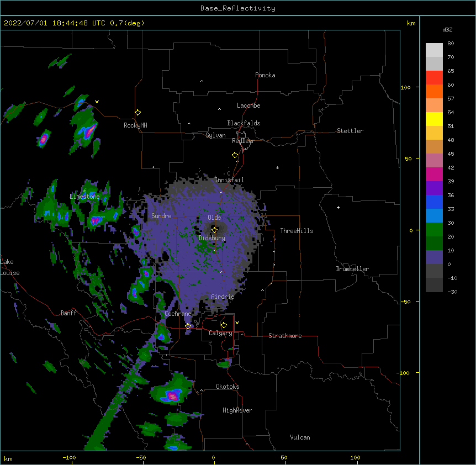
Task: Click the Didsbury town label
Action: pos(211,238)
